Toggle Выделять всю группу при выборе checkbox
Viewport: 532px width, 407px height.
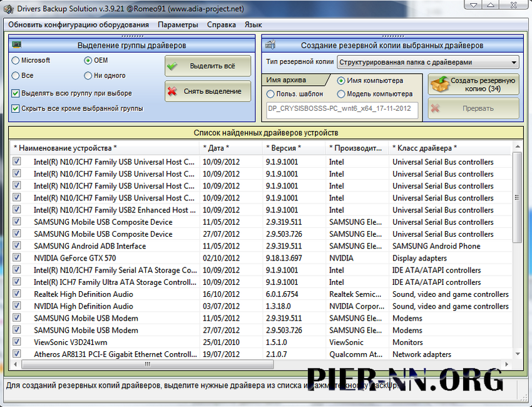point(15,93)
